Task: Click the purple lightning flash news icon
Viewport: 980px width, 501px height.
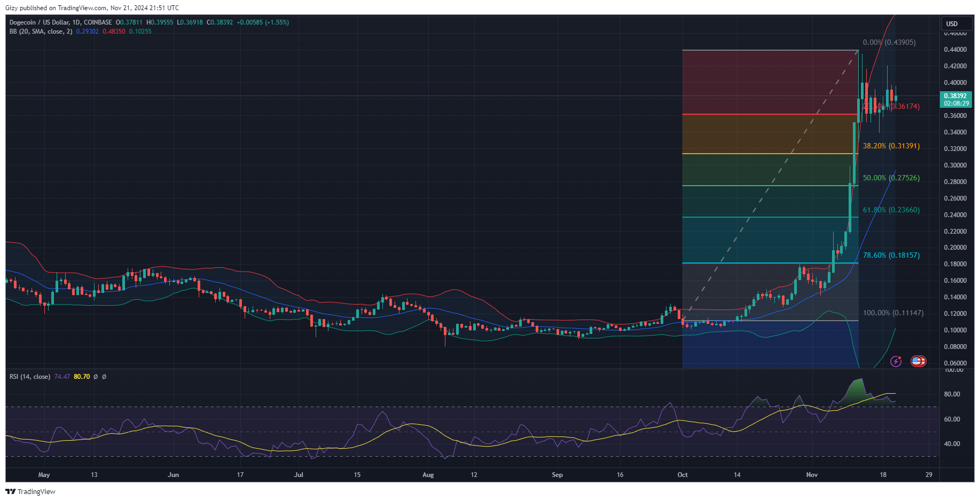Action: point(896,362)
